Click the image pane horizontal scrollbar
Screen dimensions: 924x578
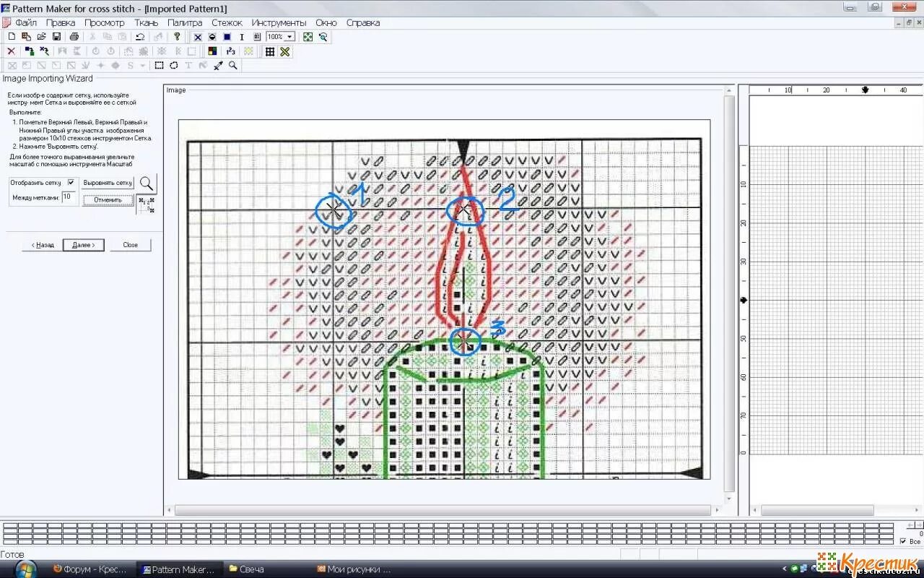[443, 511]
